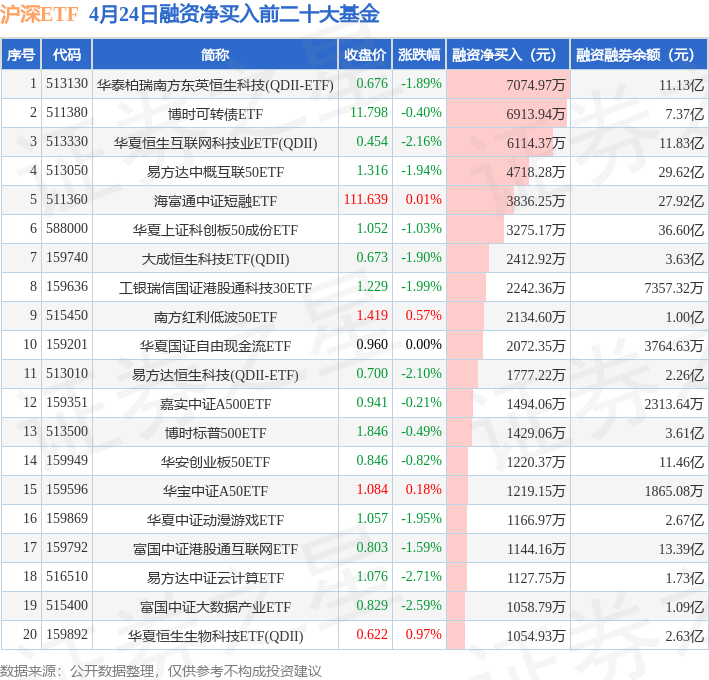Click balance value 36.60亿
Viewport: 709px width, 680px height.
[x=681, y=230]
